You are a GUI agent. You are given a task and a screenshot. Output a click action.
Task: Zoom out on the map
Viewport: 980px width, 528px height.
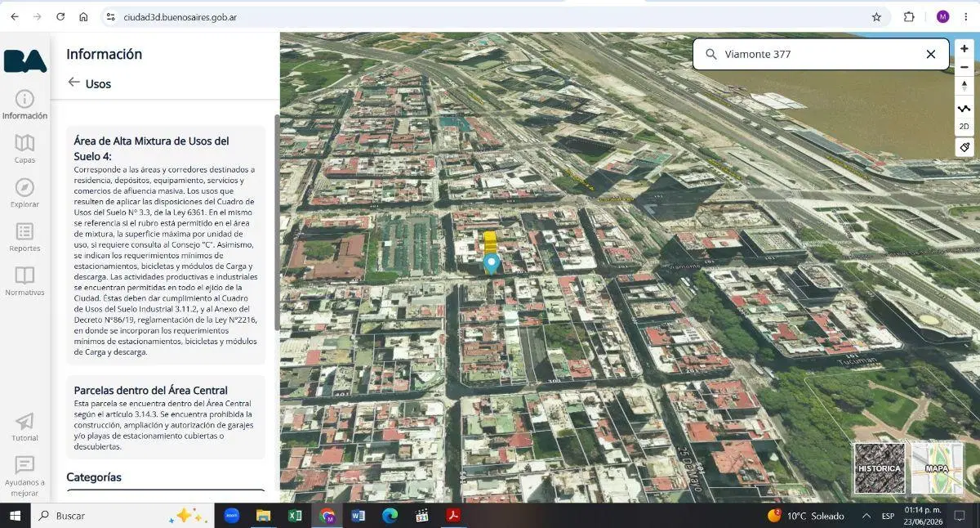coord(964,67)
